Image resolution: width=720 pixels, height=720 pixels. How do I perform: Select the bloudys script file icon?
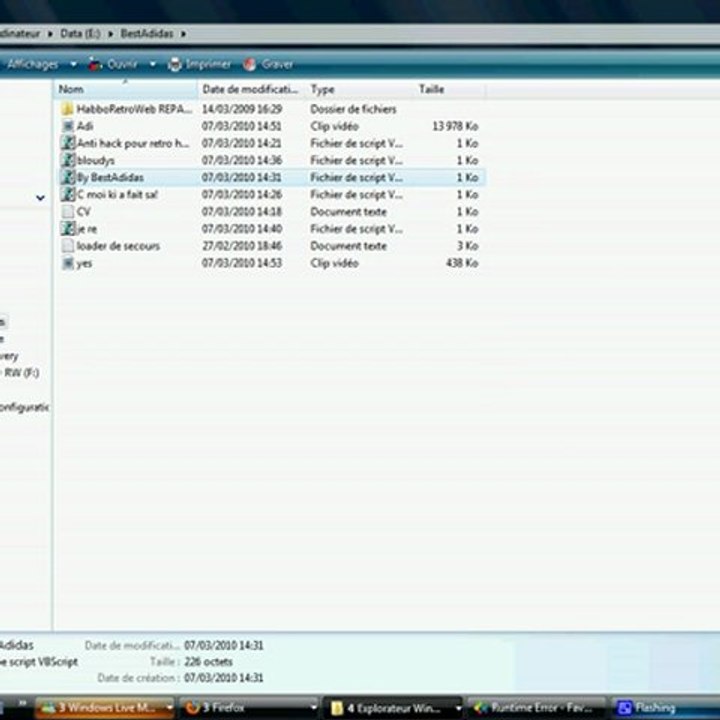(x=68, y=160)
